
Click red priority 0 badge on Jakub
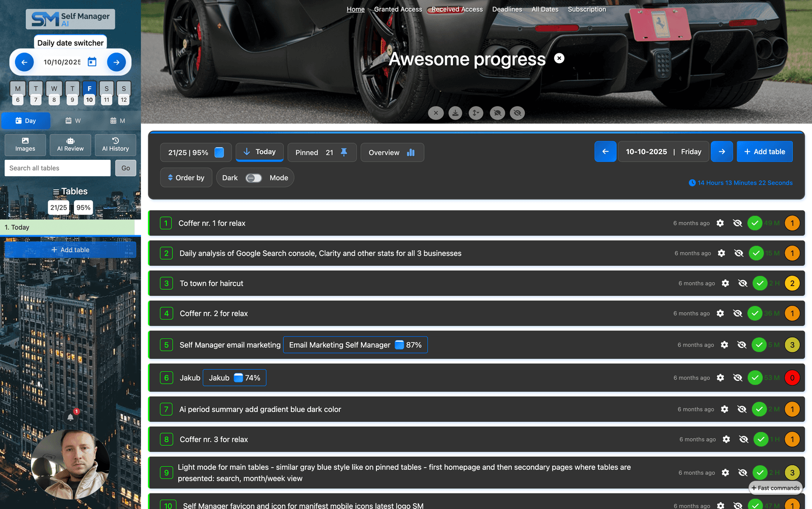tap(792, 378)
